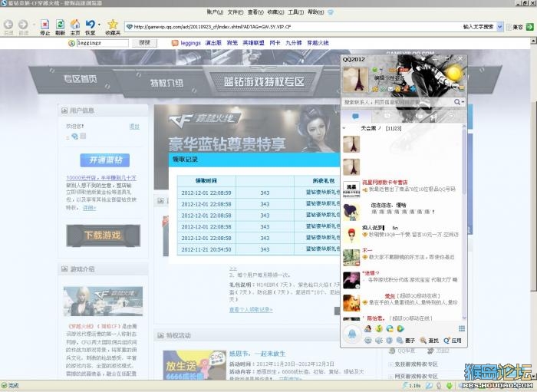
Task: Click the browser forward arrow button
Action: click(x=23, y=25)
